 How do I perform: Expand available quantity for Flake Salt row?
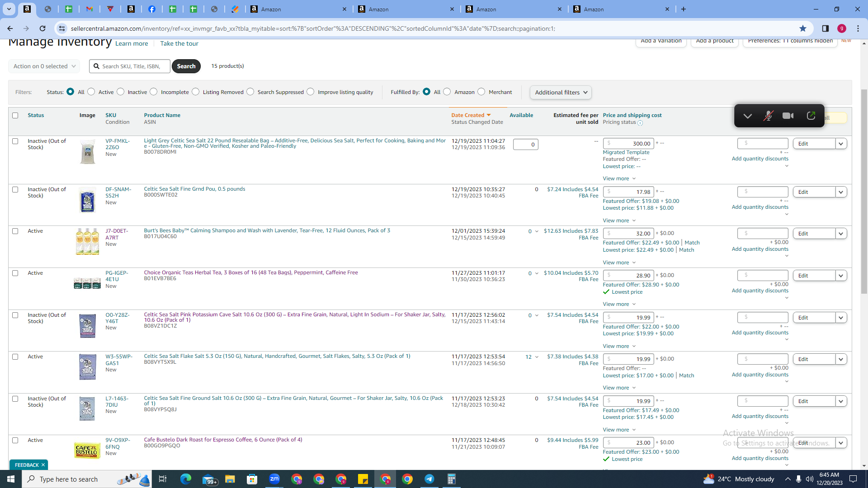click(x=537, y=357)
